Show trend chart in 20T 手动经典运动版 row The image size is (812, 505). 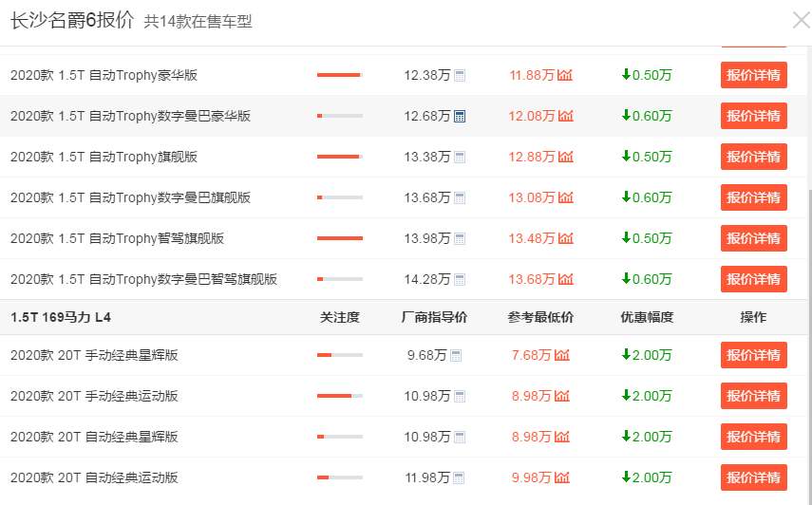coord(562,397)
